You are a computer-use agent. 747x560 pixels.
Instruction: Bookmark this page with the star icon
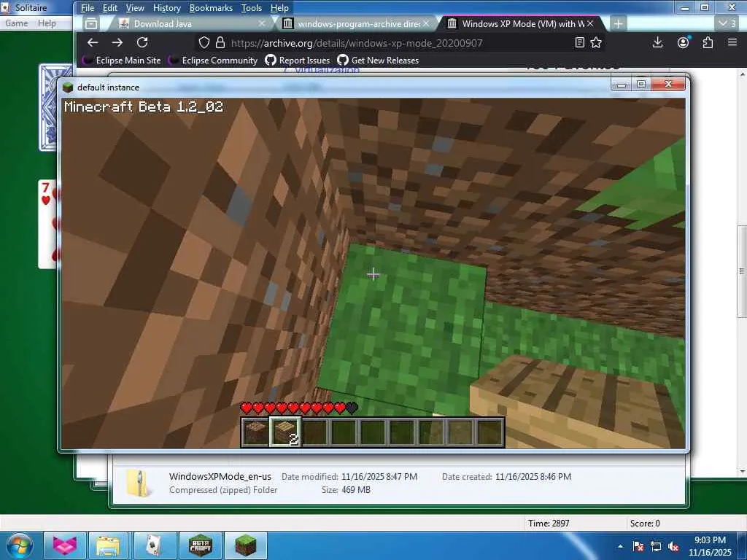(596, 43)
